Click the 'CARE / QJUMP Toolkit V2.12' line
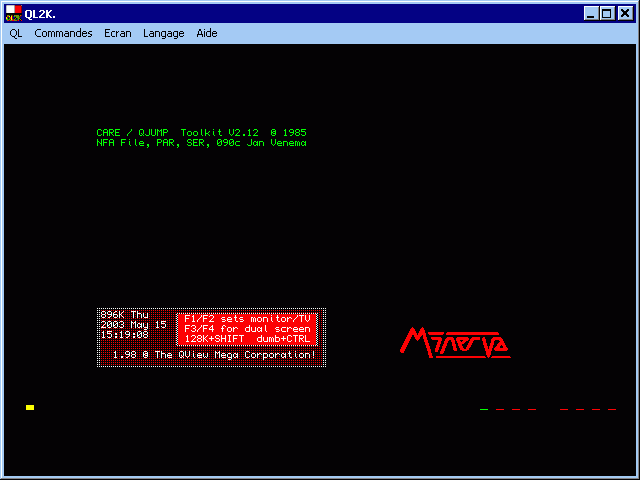The height and width of the screenshot is (480, 640). click(x=201, y=133)
